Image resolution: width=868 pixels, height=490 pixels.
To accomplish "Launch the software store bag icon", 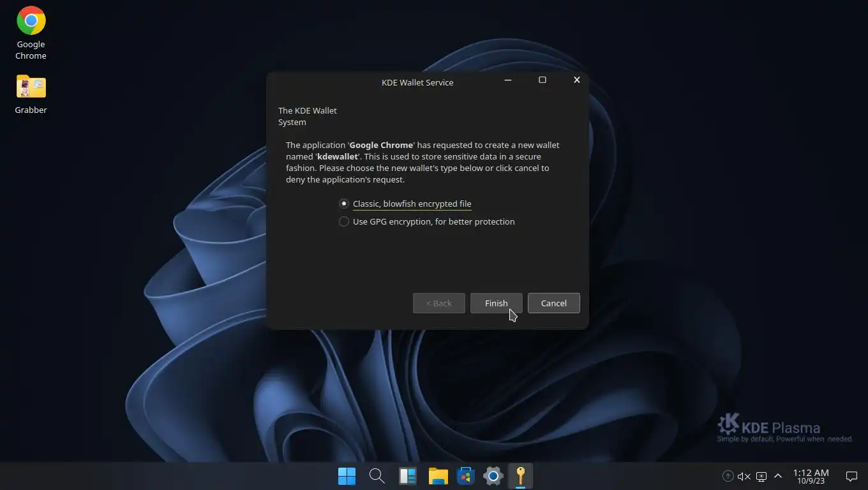I will pyautogui.click(x=466, y=476).
